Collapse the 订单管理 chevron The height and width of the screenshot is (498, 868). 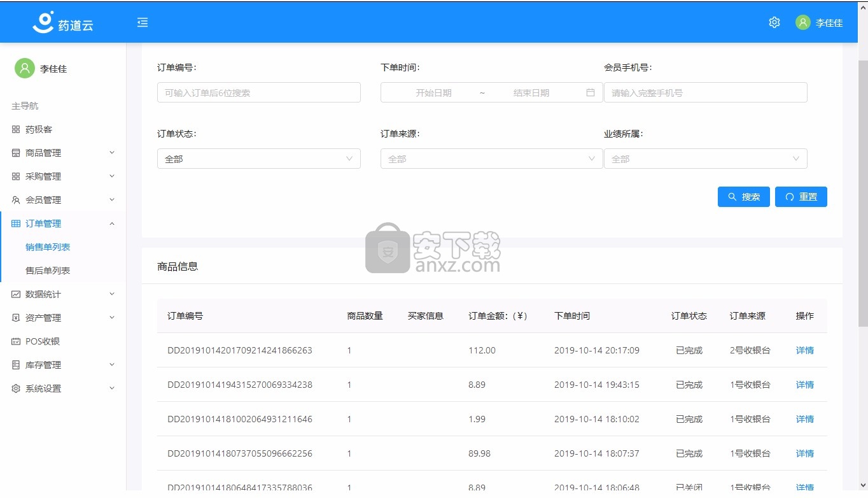point(112,224)
